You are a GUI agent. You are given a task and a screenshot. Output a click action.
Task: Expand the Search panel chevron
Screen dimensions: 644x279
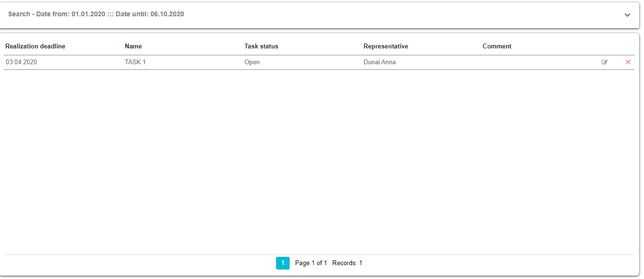click(x=627, y=15)
